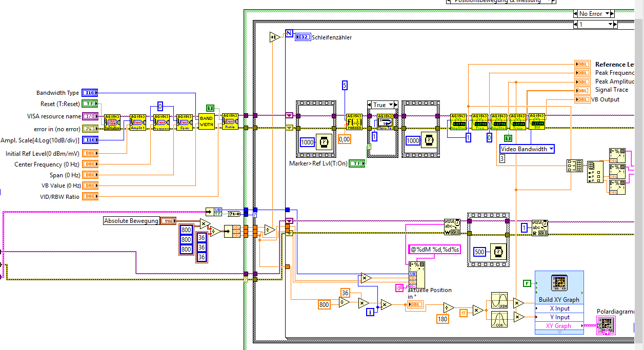Click the XY Graph output row

(559, 325)
